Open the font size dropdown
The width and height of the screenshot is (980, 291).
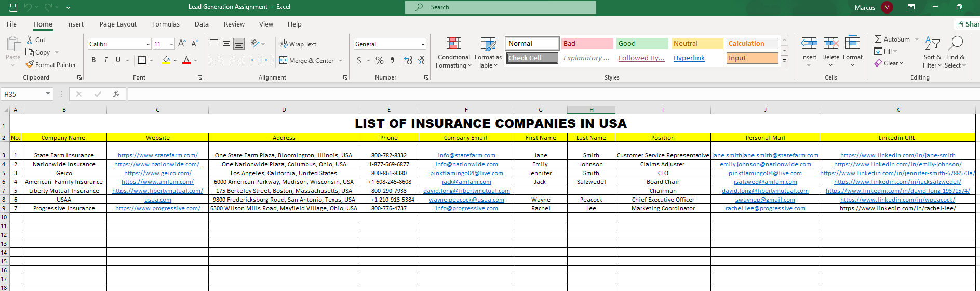(172, 44)
